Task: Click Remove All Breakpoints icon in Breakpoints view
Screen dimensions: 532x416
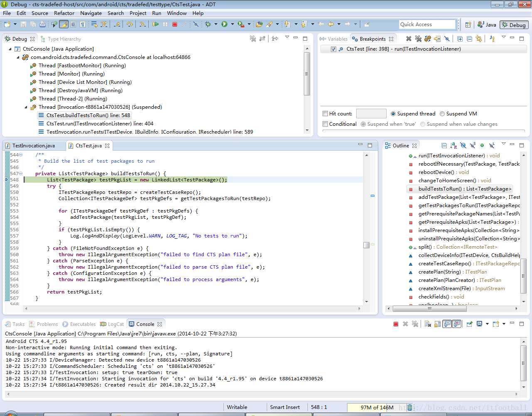Action: [x=418, y=39]
